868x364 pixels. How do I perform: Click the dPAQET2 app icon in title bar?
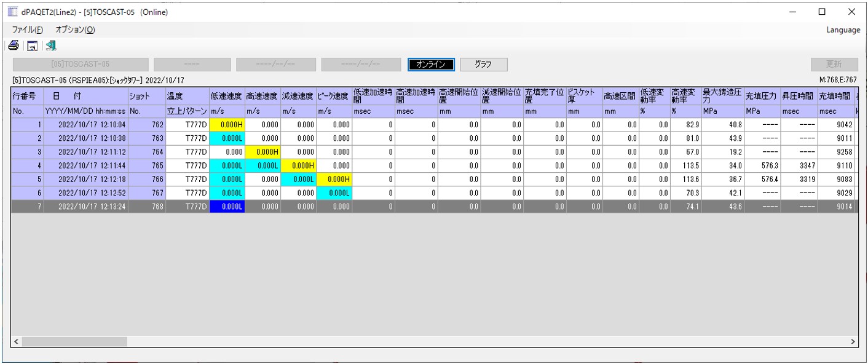click(x=12, y=12)
